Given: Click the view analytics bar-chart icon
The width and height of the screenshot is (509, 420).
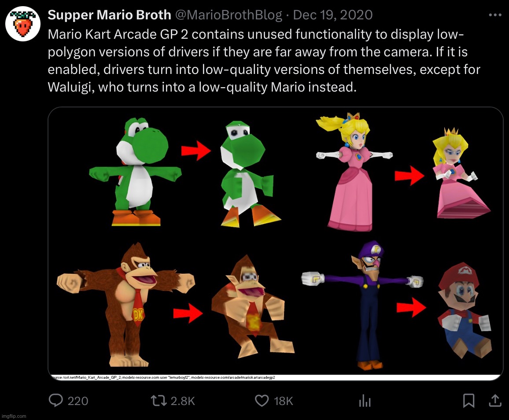Looking at the screenshot, I should click(x=365, y=401).
